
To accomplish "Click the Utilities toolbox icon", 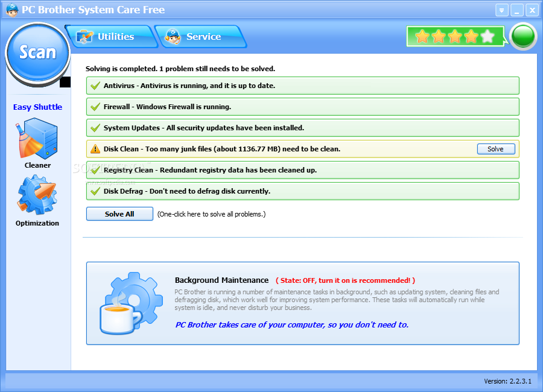I will click(84, 37).
